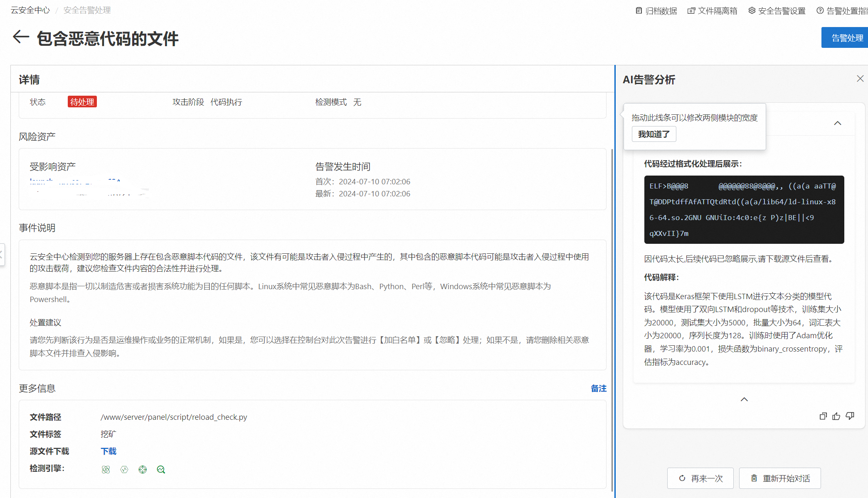Click the 再来一次 refresh icon
This screenshot has width=868, height=498.
coord(682,478)
